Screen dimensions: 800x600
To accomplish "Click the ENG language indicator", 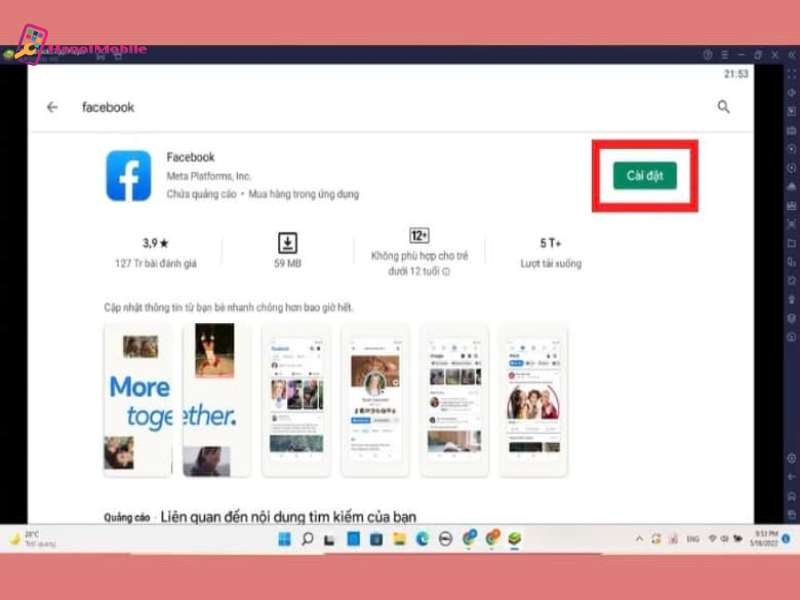I will click(x=693, y=539).
